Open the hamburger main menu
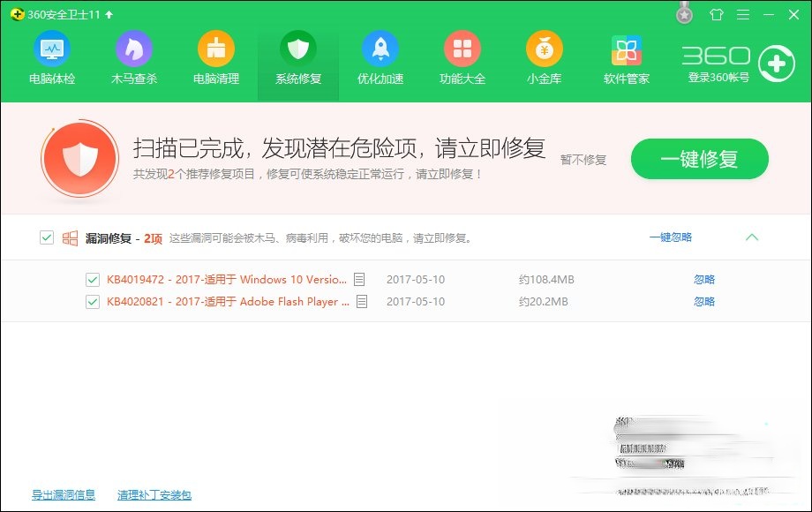This screenshot has height=512, width=812. click(742, 15)
